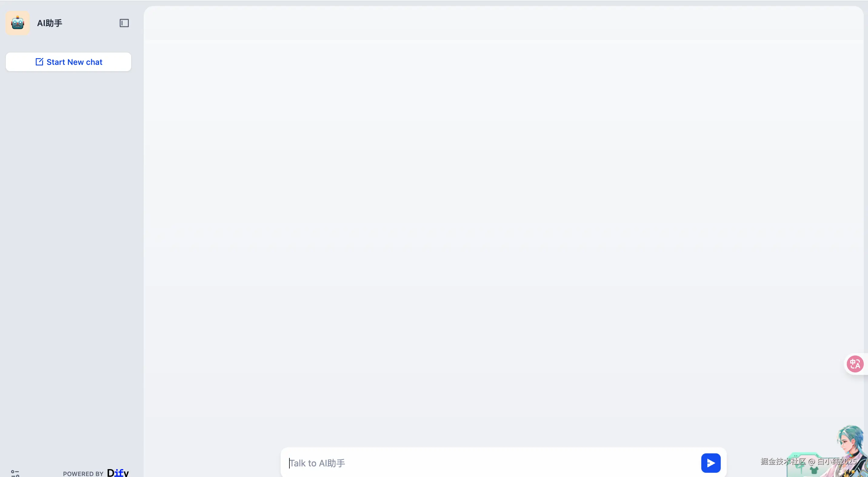Start a new chat
The image size is (868, 477).
point(68,62)
